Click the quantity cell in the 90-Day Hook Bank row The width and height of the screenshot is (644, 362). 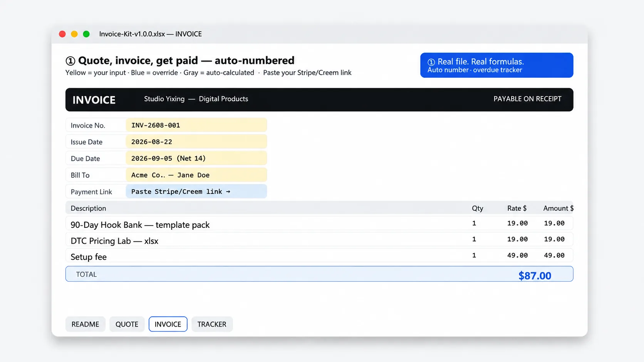474,223
